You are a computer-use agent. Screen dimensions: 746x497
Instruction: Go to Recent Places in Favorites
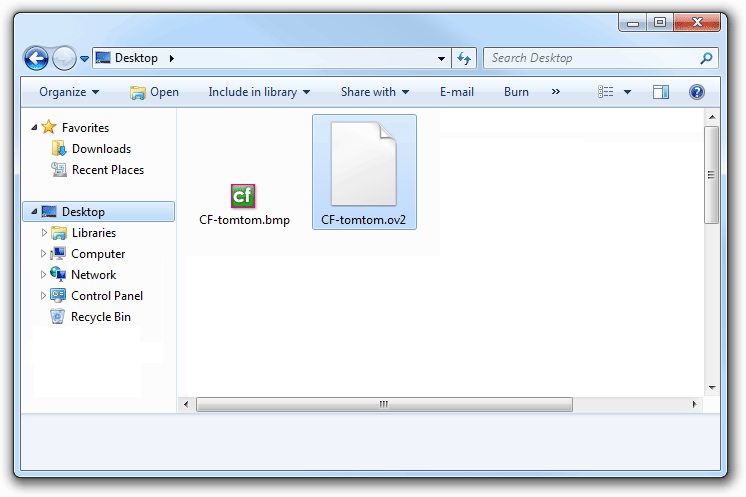107,170
